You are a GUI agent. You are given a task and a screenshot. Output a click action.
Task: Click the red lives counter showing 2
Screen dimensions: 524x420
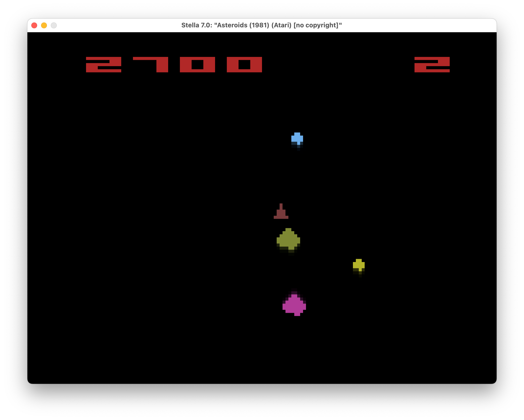coord(432,64)
